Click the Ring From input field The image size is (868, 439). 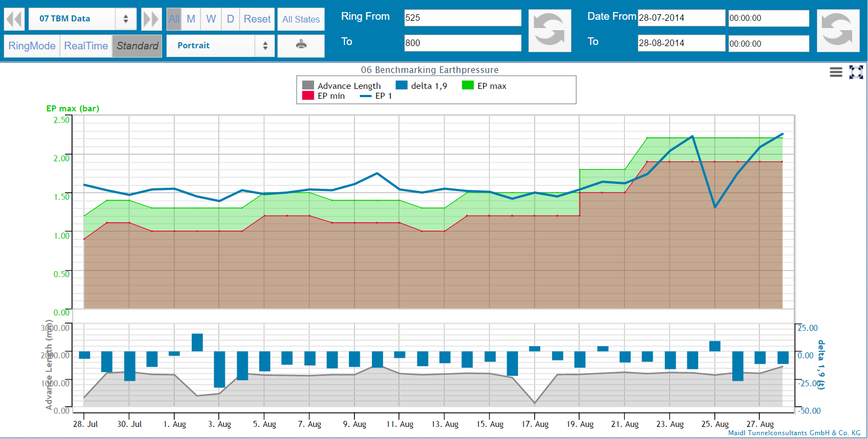click(x=463, y=18)
